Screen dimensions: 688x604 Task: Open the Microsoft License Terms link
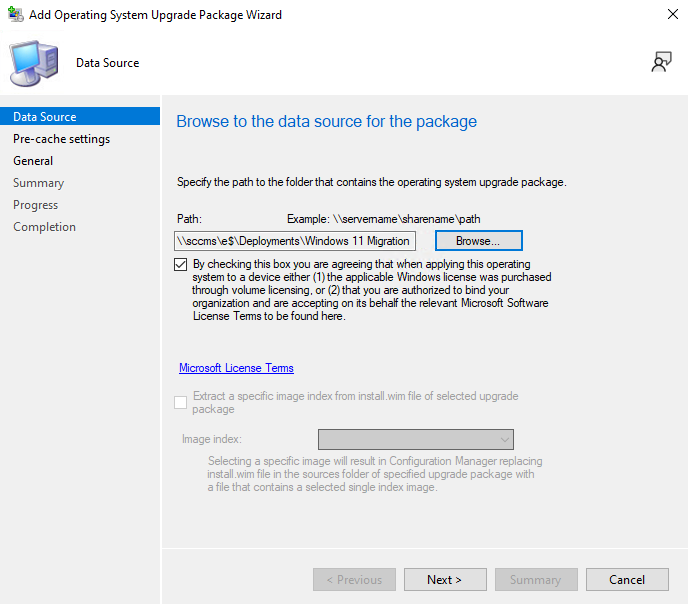coord(236,368)
